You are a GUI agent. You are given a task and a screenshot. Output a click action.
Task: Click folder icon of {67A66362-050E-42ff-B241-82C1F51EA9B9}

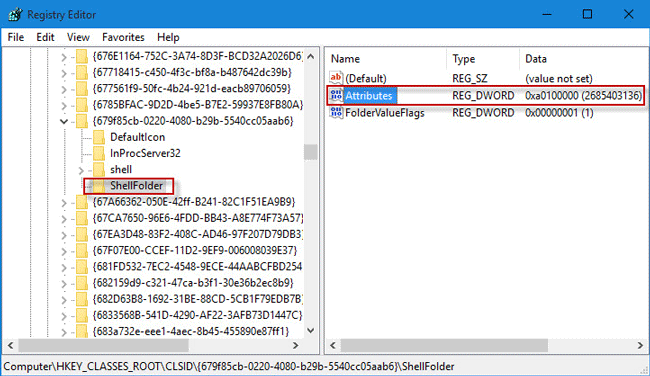coord(82,202)
